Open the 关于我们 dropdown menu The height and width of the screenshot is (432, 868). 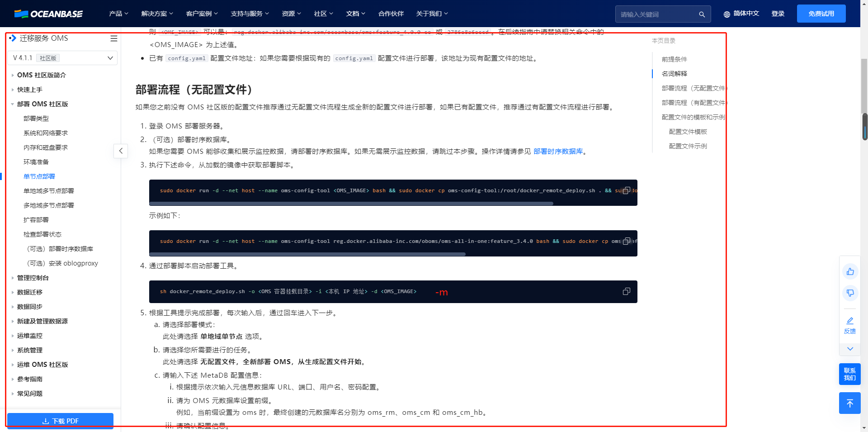[432, 14]
